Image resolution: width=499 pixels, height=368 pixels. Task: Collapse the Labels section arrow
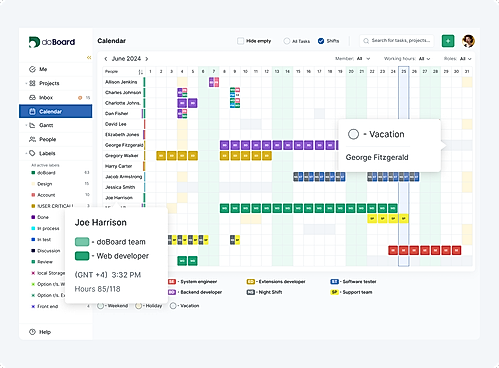[26, 153]
